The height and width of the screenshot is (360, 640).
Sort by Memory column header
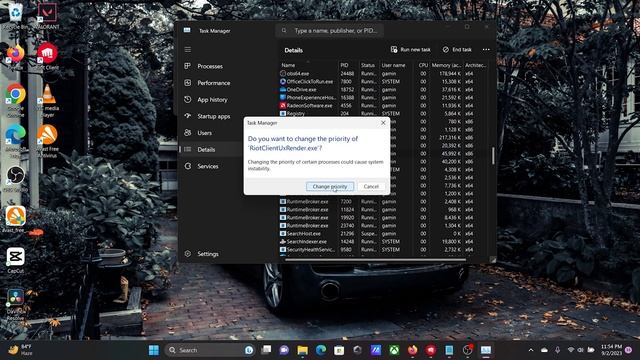click(446, 65)
